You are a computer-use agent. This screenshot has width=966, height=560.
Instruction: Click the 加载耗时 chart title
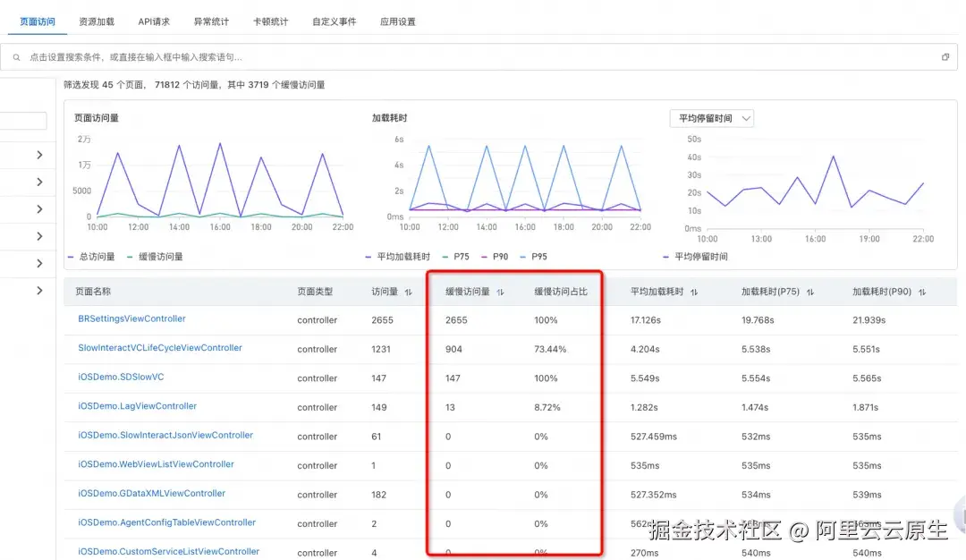(389, 118)
